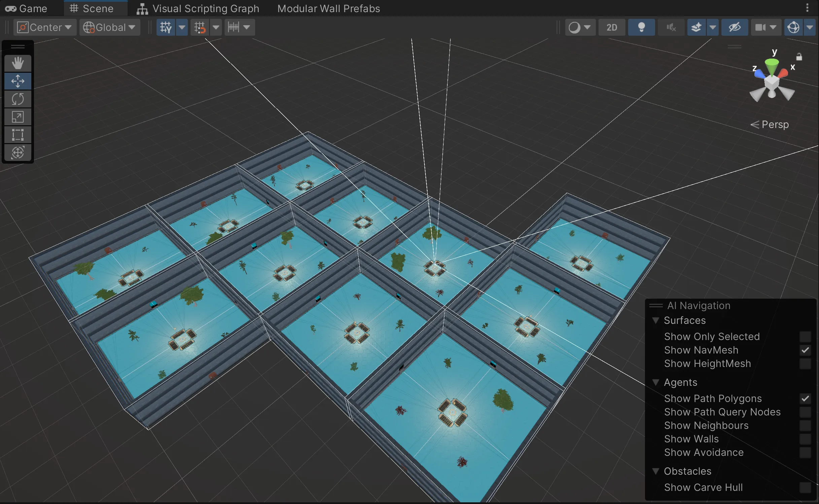Click Persp to switch projection
The image size is (819, 504).
[775, 124]
